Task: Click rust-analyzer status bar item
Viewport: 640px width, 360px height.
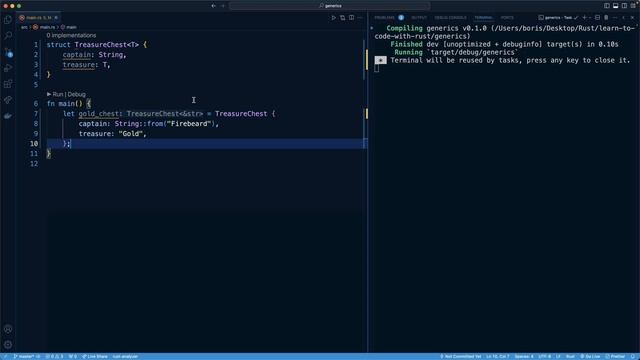Action: point(125,356)
